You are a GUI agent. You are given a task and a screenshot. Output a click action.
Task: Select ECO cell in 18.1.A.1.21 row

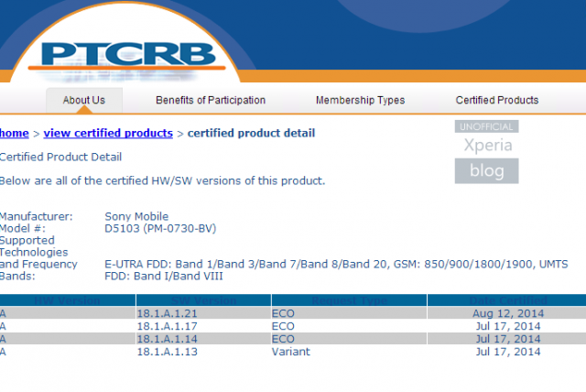click(x=283, y=313)
